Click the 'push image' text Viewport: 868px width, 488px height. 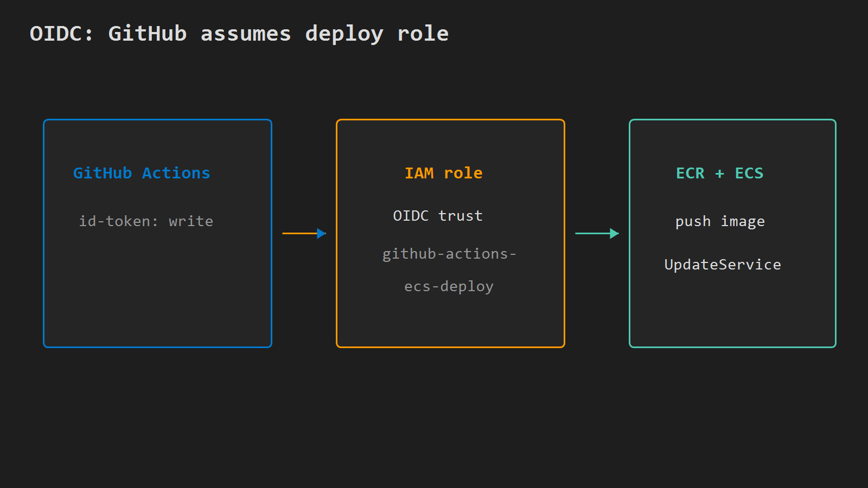tap(720, 221)
